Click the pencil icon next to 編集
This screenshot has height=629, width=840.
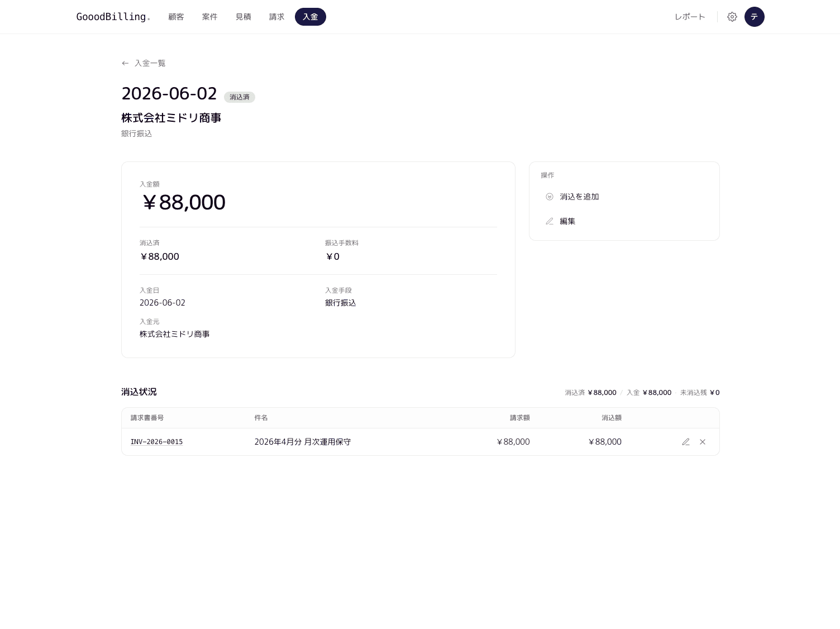click(x=550, y=221)
